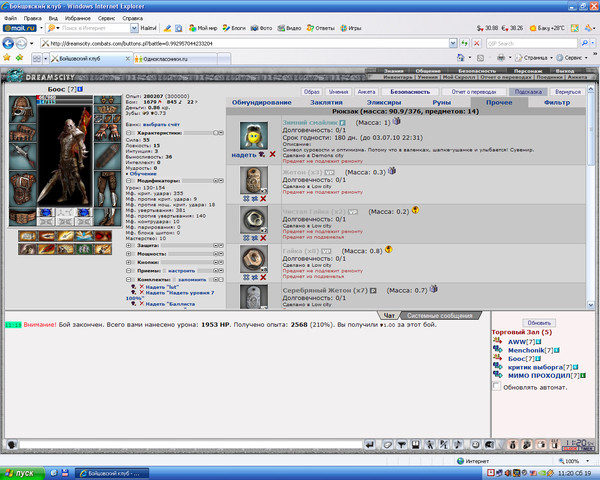Open the Фильтр tab
600x480 pixels.
click(x=557, y=103)
